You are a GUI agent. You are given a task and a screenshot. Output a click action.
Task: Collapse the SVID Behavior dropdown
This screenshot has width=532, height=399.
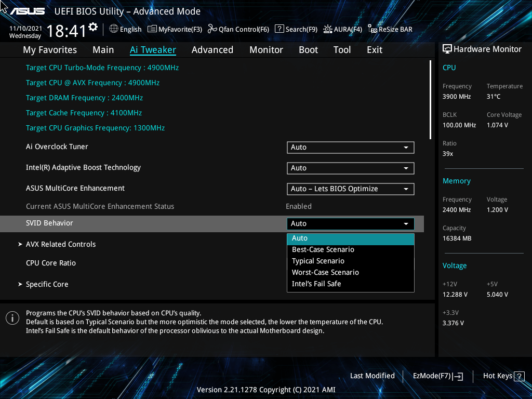pos(351,224)
